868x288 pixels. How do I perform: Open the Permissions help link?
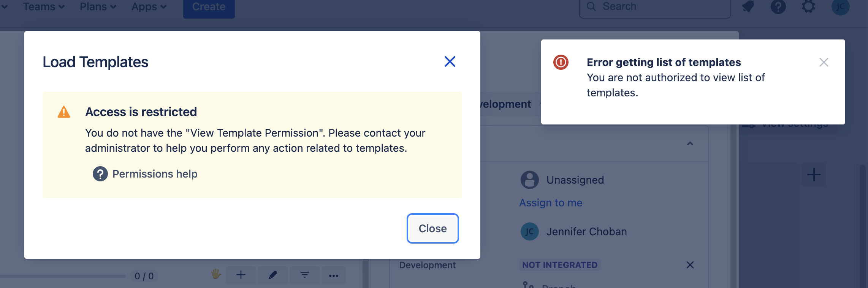[154, 174]
